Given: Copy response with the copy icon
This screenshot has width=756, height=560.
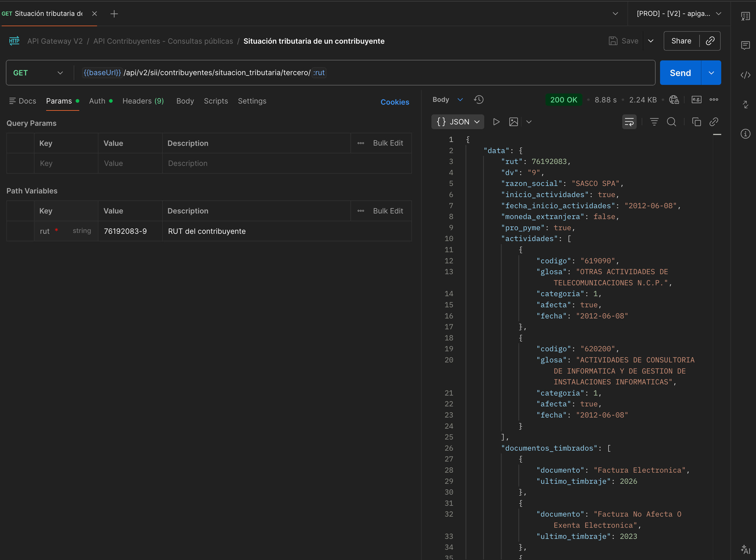Looking at the screenshot, I should tap(696, 122).
